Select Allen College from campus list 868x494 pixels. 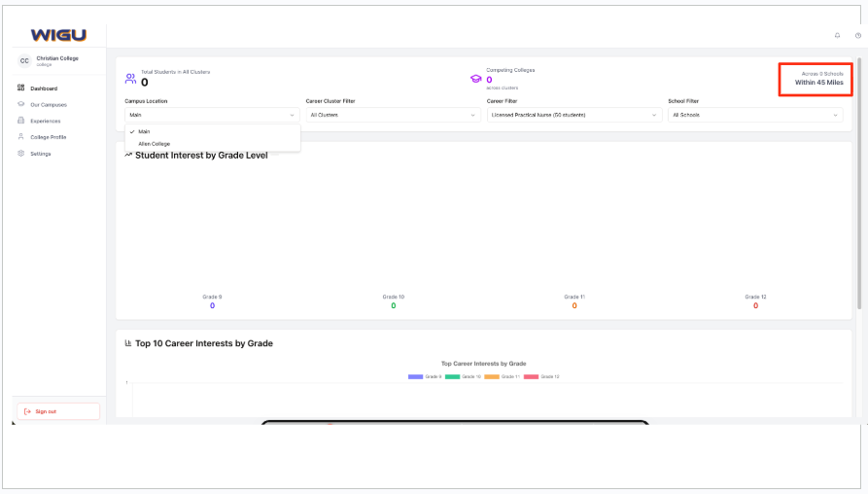pyautogui.click(x=155, y=144)
